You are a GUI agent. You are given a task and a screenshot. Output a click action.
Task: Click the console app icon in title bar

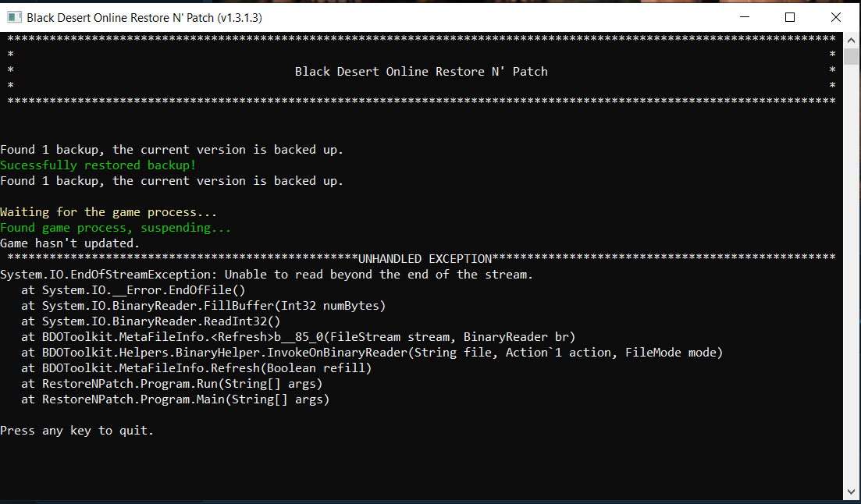click(x=13, y=16)
